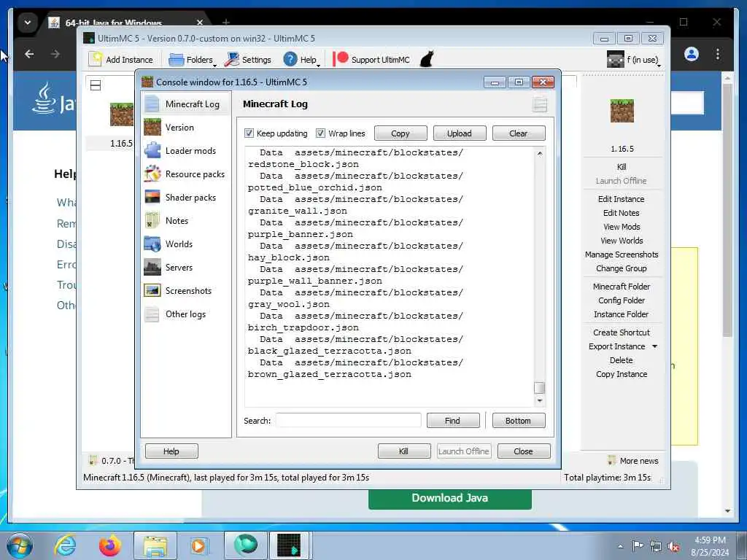The width and height of the screenshot is (747, 560).
Task: Click Copy Instance in right panel
Action: coord(622,374)
